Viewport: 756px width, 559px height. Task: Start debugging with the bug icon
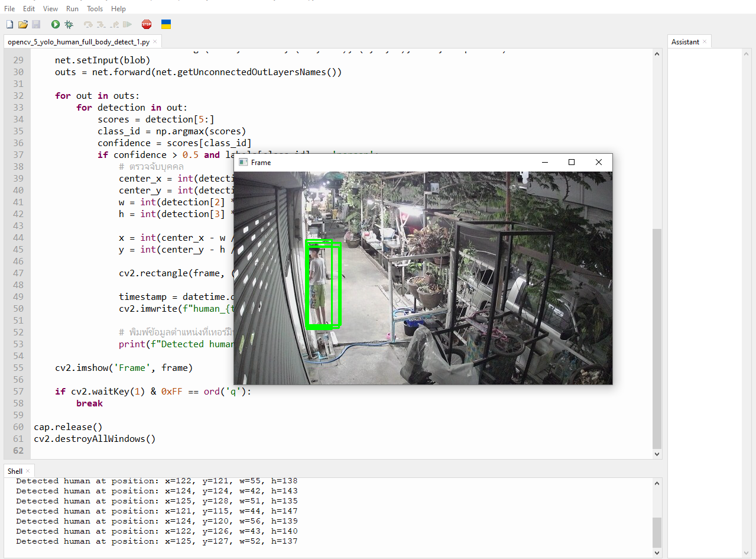click(x=69, y=24)
